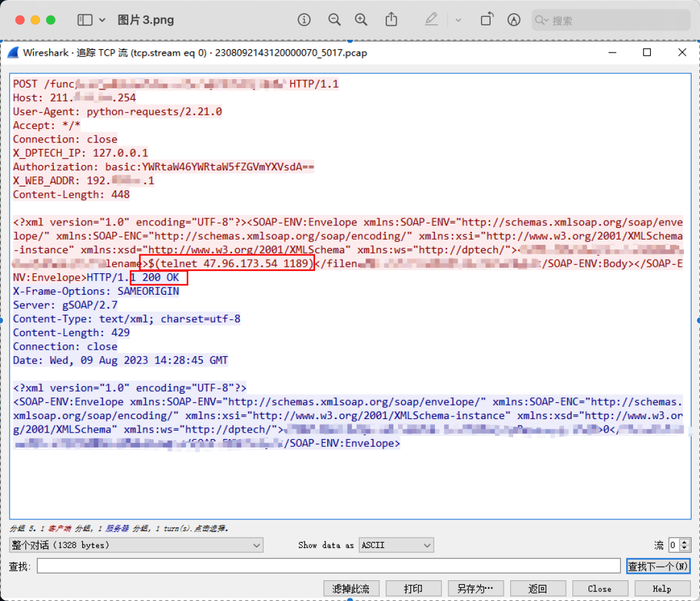Click the 滤掉此流 filter out stream button

[x=351, y=589]
